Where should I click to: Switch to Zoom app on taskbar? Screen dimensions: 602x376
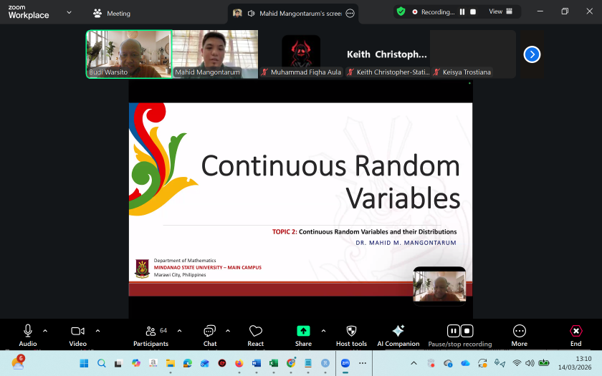click(346, 363)
